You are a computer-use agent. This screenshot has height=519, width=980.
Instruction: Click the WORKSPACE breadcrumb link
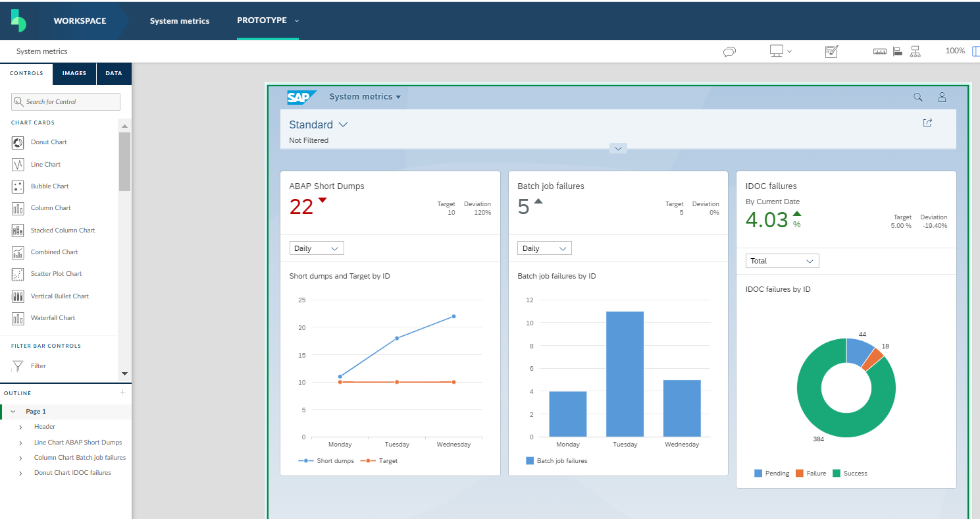(x=80, y=20)
